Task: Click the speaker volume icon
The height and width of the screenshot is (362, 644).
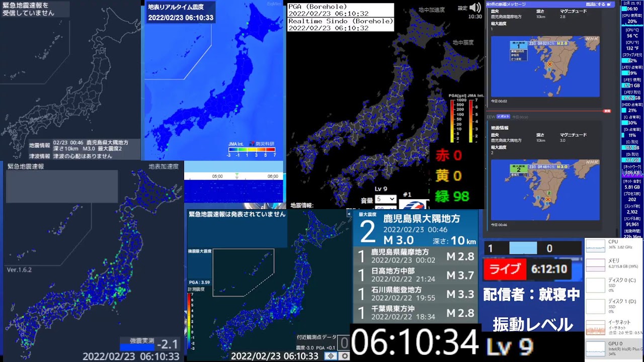Action: click(475, 8)
